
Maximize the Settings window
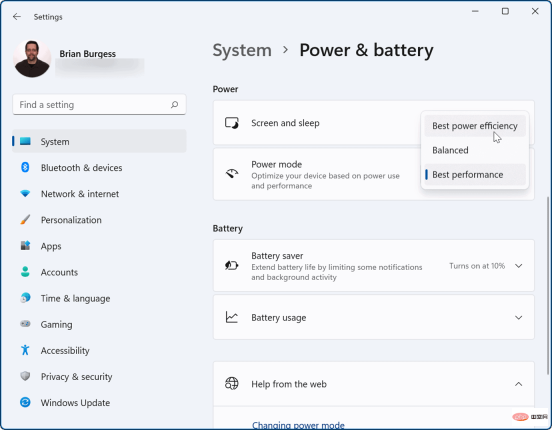505,11
